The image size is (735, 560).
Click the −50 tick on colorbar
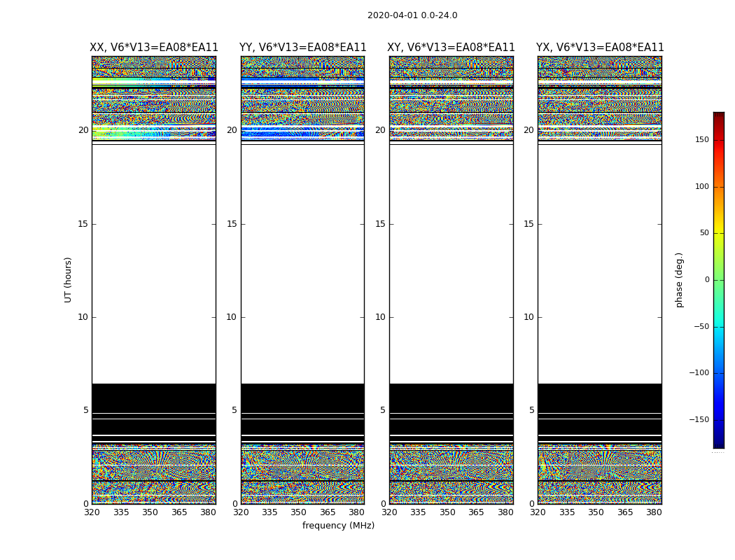pyautogui.click(x=701, y=326)
